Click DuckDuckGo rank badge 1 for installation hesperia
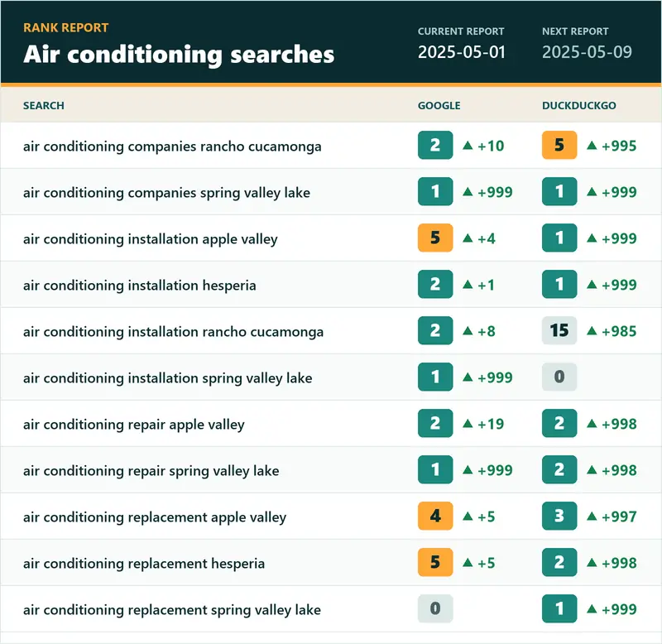This screenshot has width=662, height=644. [559, 284]
